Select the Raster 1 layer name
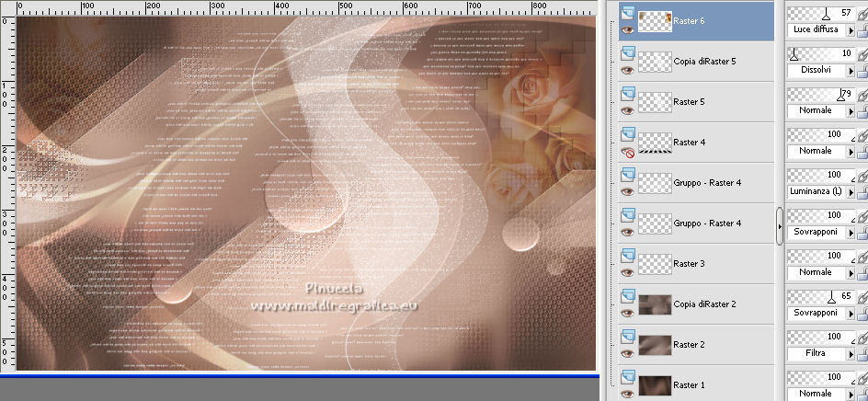 (x=689, y=385)
